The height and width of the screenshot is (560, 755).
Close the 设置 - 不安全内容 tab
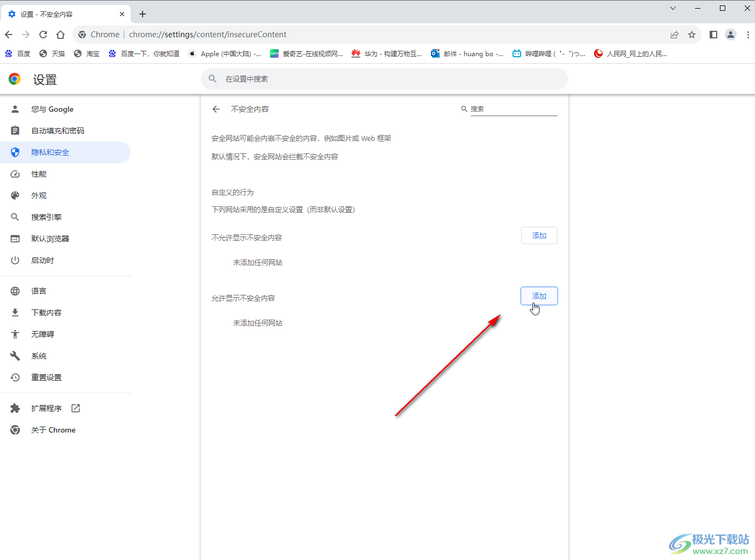[x=122, y=14]
